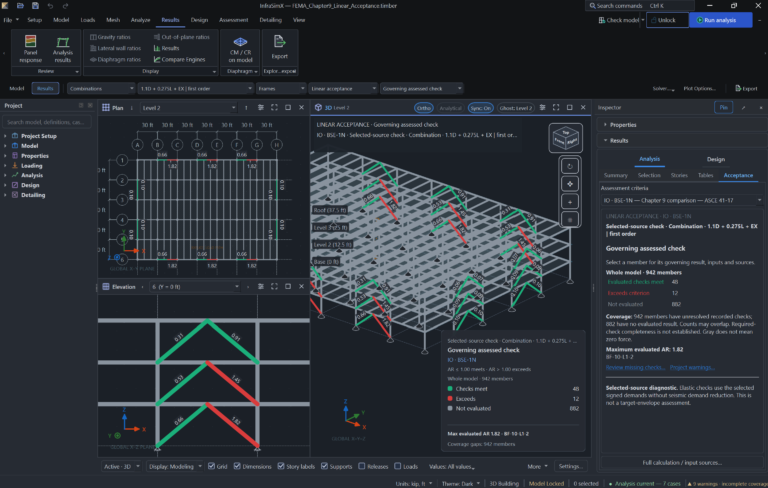Image resolution: width=768 pixels, height=488 pixels.
Task: Click the zoom in plus tool in 3D view
Action: click(570, 201)
